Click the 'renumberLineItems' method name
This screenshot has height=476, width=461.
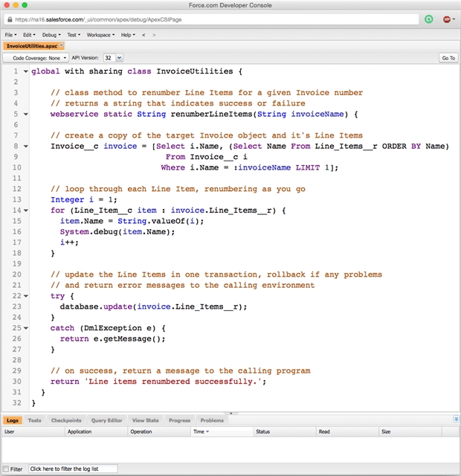pos(211,115)
